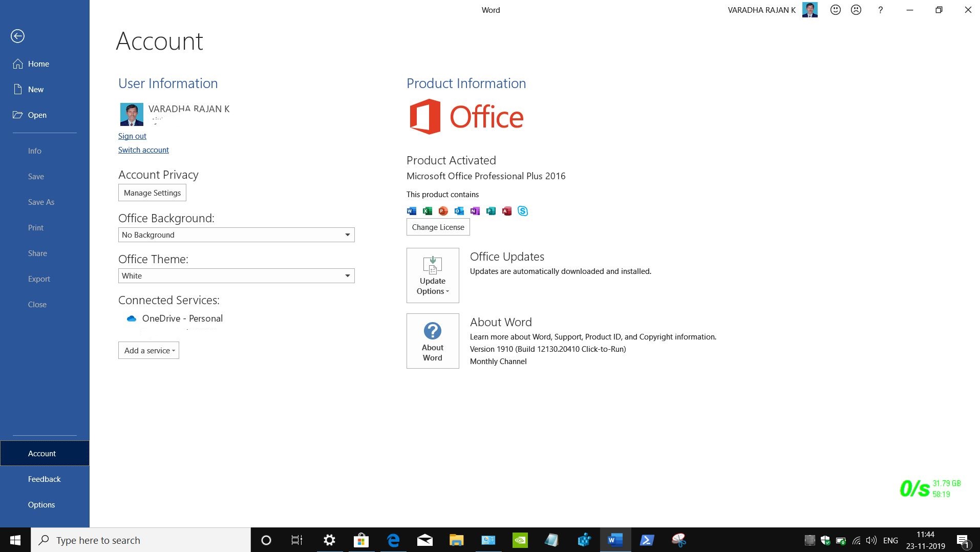Open Snipping Tool on taskbar

[x=678, y=540]
